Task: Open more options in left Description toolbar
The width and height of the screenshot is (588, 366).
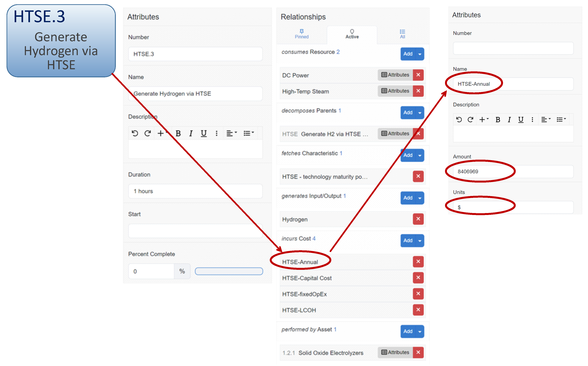Action: (x=217, y=133)
